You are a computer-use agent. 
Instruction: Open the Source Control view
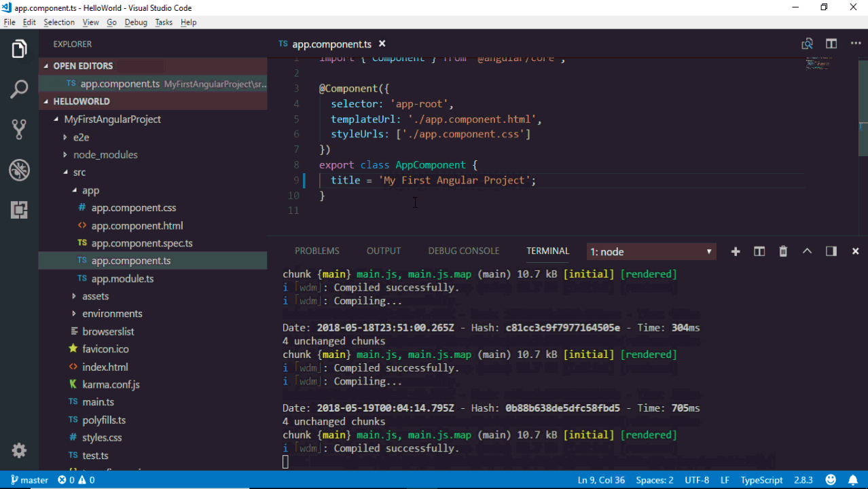point(19,129)
